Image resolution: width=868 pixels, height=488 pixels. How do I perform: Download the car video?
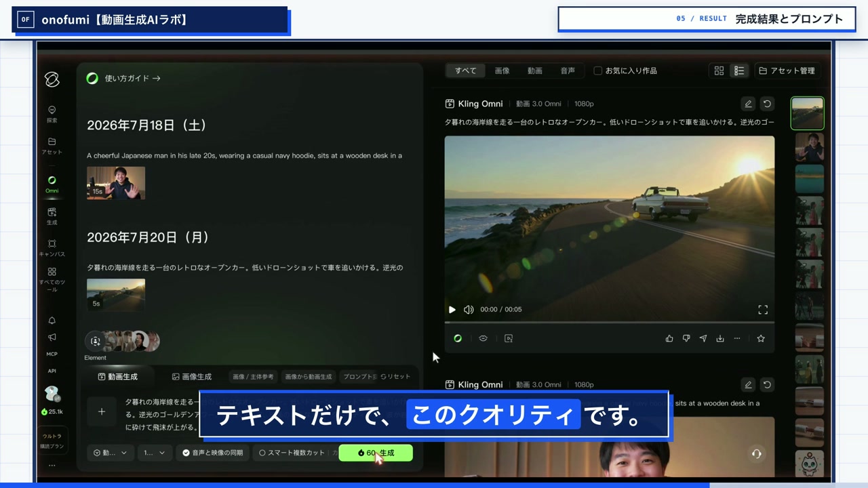click(x=720, y=338)
